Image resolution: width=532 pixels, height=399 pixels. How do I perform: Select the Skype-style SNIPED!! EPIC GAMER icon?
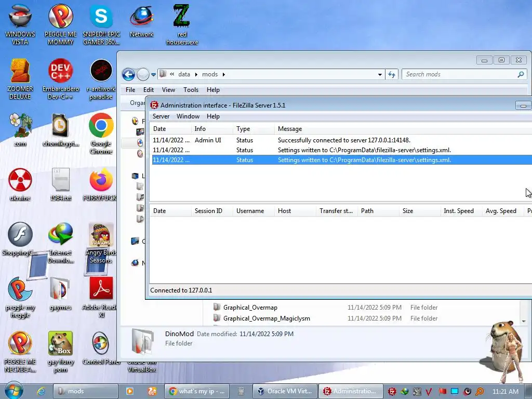(x=101, y=24)
